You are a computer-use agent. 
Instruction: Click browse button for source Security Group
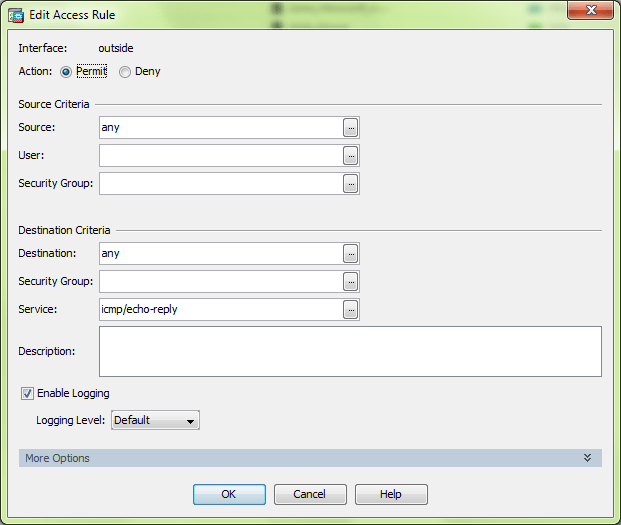pos(350,183)
